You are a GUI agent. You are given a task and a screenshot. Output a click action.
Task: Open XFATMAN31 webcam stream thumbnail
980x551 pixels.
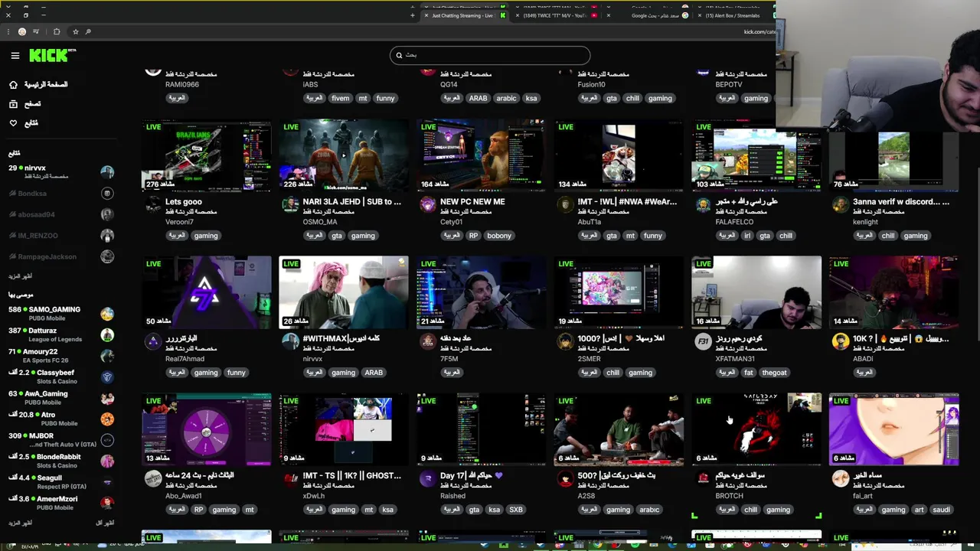point(756,292)
